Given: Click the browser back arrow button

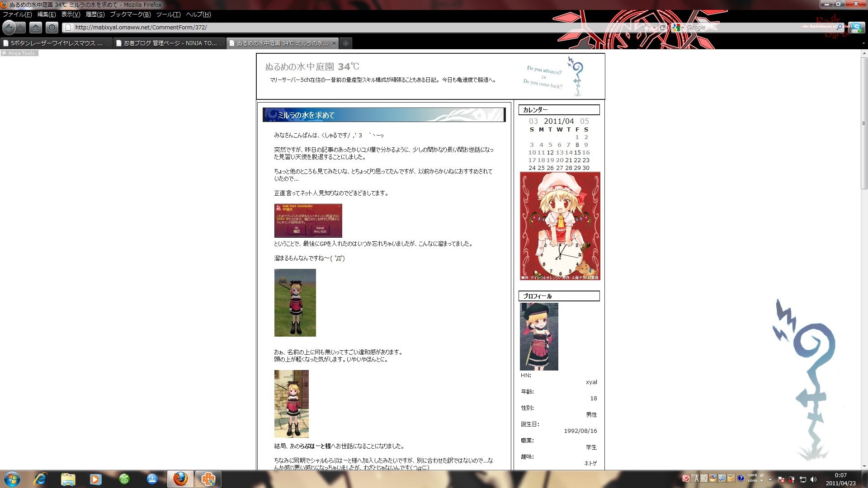Looking at the screenshot, I should coord(9,28).
